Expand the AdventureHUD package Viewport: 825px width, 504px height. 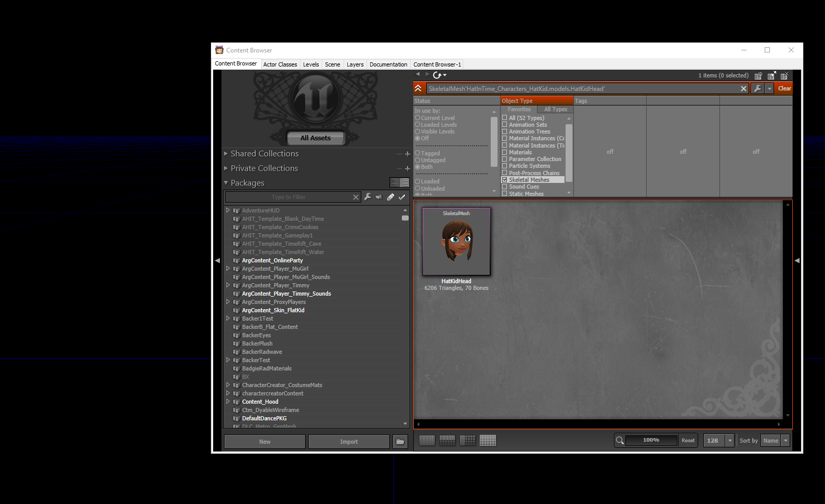pos(228,210)
